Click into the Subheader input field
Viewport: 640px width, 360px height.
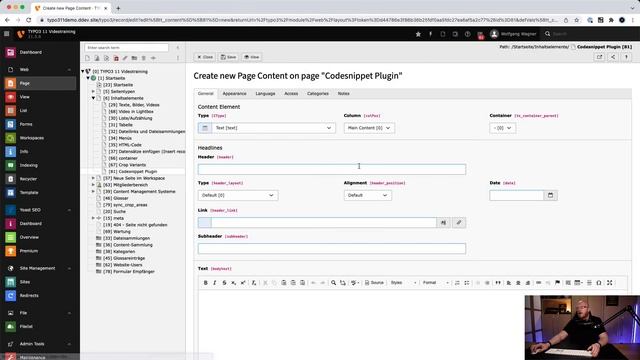332,249
